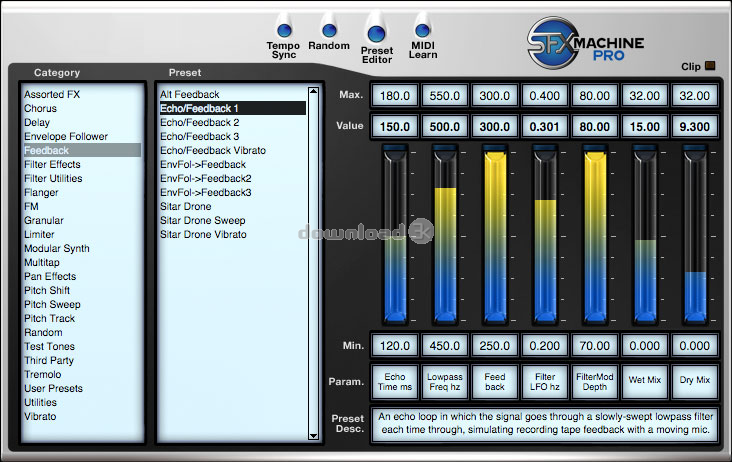Viewport: 732px width, 462px height.
Task: Click the Wet Mix parameter label
Action: [645, 382]
